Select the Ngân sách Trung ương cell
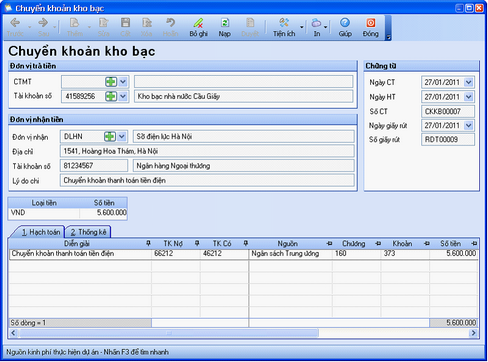Viewport: 488px width, 362px height. click(291, 254)
